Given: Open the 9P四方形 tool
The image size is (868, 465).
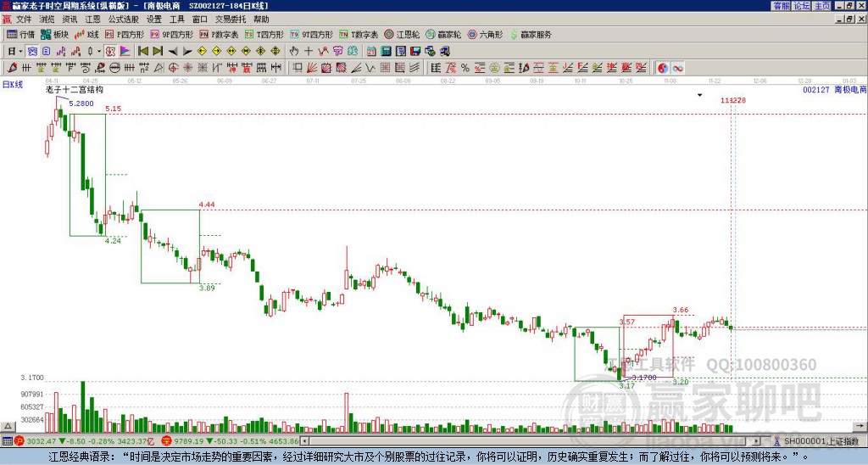Looking at the screenshot, I should coord(172,34).
